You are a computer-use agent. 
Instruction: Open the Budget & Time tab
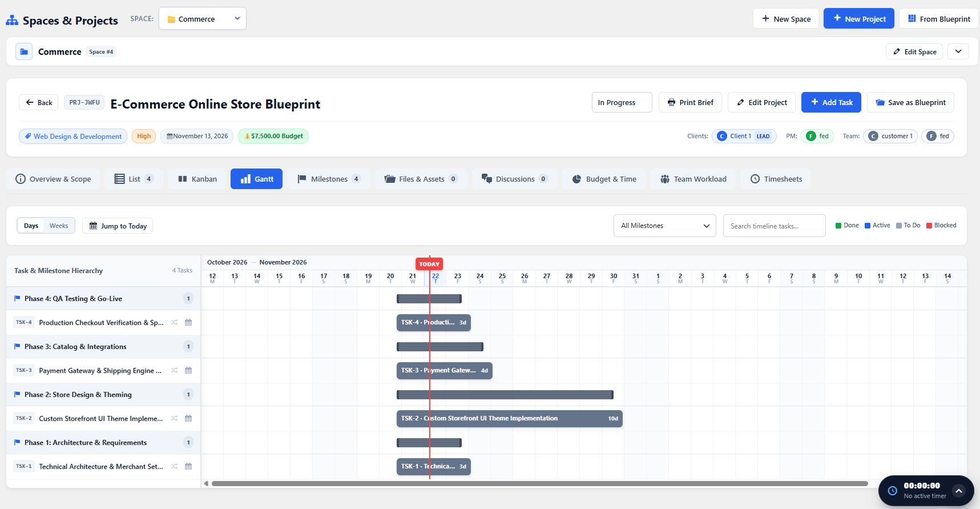click(604, 179)
